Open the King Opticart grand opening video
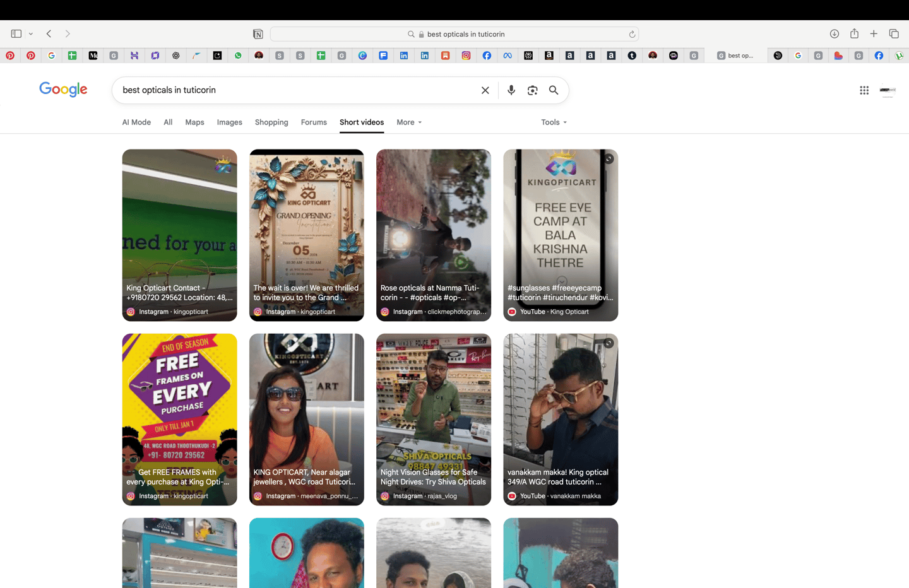 [x=306, y=235]
